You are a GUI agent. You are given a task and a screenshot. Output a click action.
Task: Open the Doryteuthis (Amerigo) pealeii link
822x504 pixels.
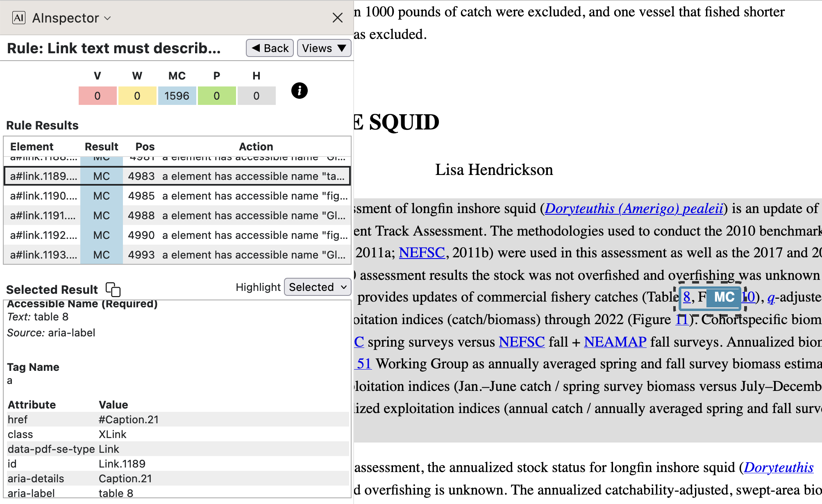[634, 209]
